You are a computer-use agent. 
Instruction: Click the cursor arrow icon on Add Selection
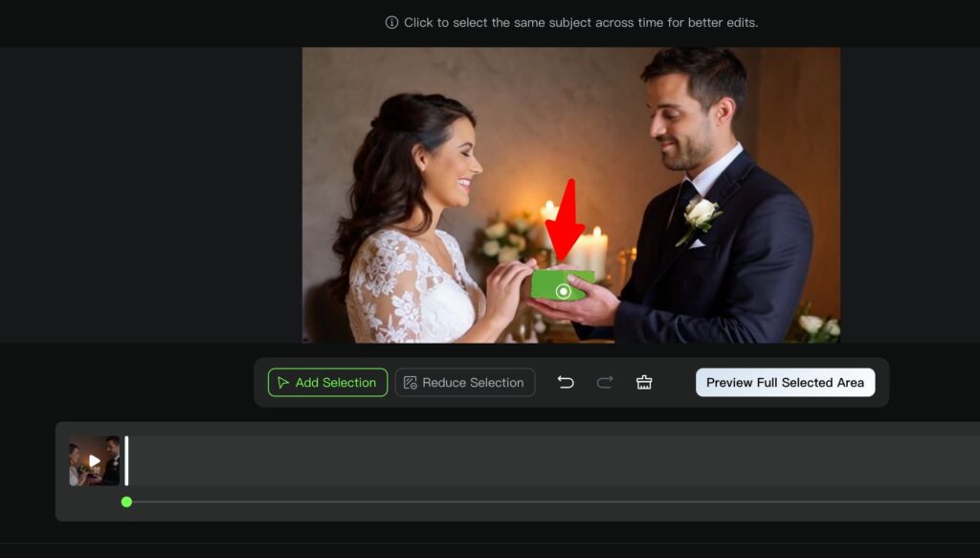[283, 382]
